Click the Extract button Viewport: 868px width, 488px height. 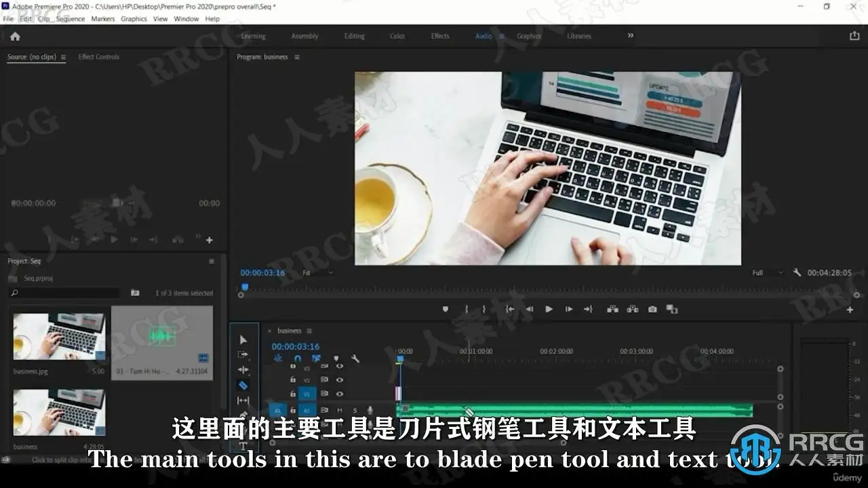pyautogui.click(x=633, y=309)
